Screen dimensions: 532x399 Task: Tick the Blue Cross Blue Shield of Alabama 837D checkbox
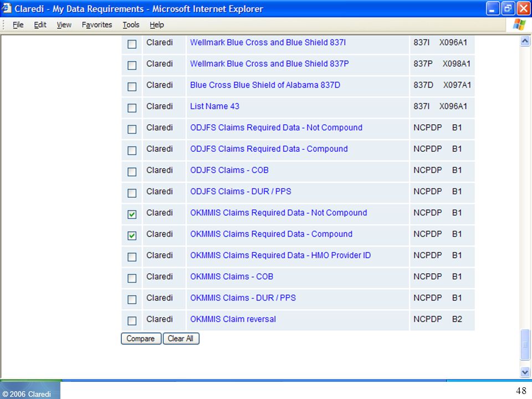tap(132, 86)
